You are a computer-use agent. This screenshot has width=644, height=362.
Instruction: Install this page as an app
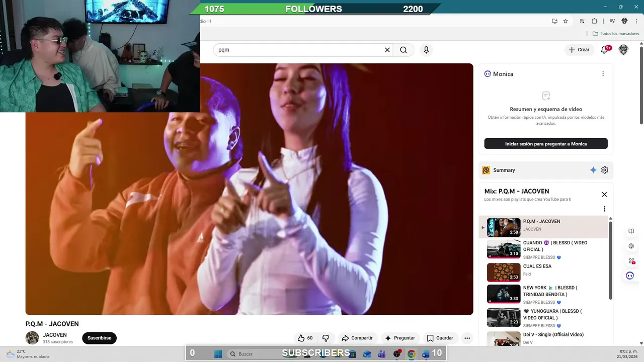pyautogui.click(x=554, y=21)
